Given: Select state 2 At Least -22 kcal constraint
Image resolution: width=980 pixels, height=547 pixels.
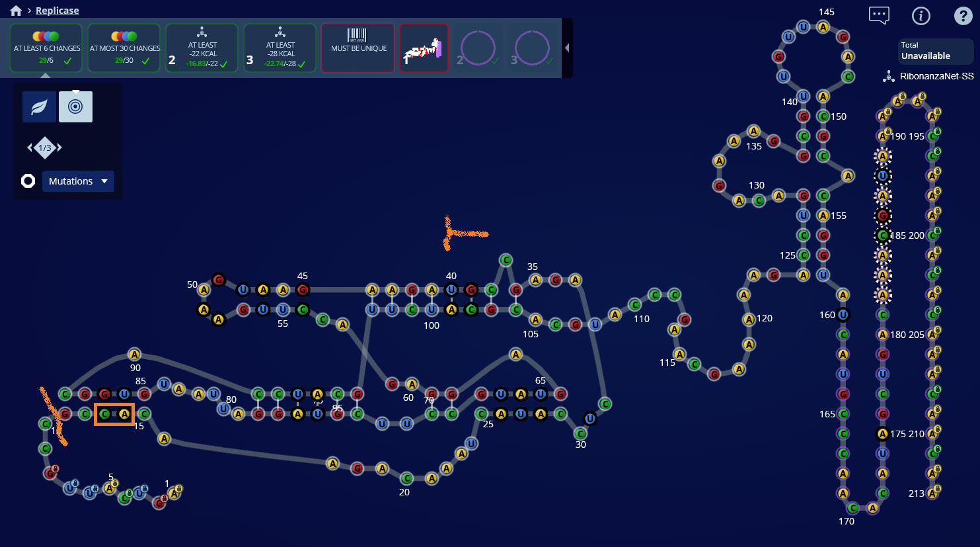Looking at the screenshot, I should [202, 48].
